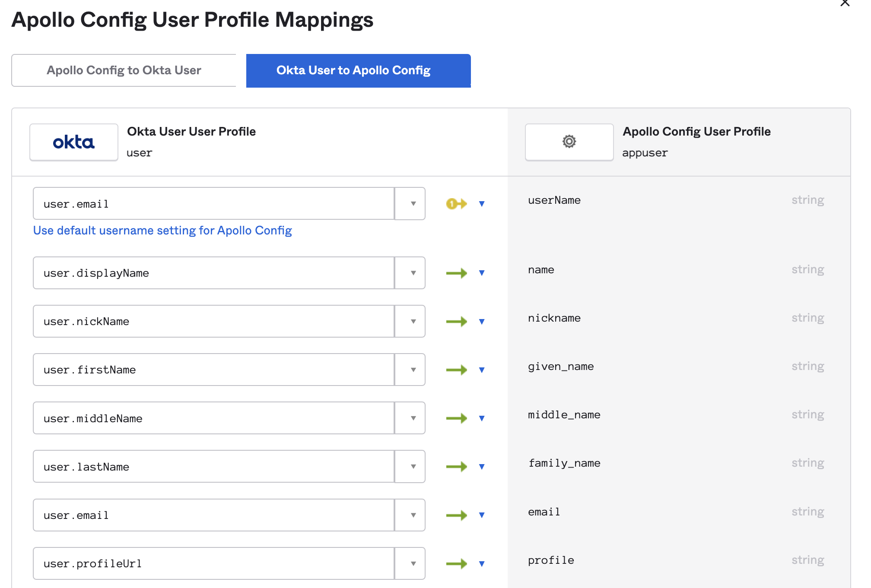Screen dimensions: 871x588
Task: Click the given_name attribute label
Action: click(561, 367)
